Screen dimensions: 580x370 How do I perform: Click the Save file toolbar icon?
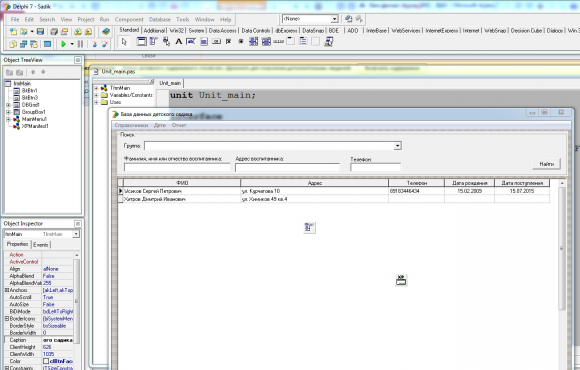(x=40, y=32)
